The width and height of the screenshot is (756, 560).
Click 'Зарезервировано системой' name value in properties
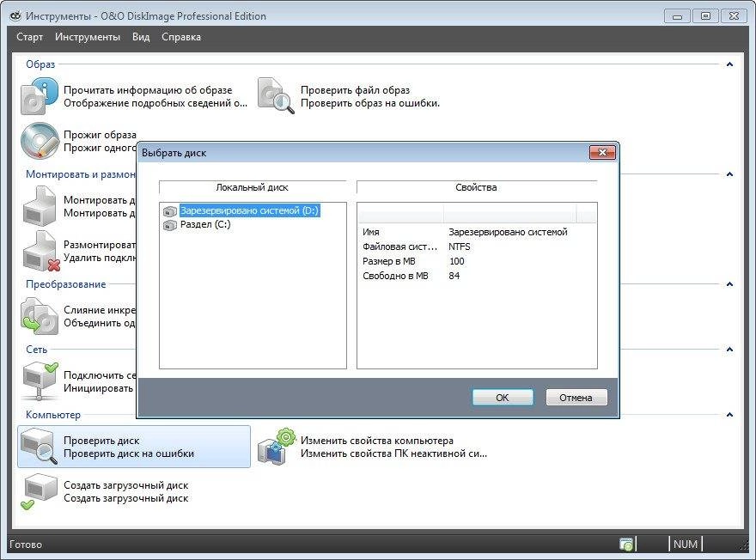509,232
